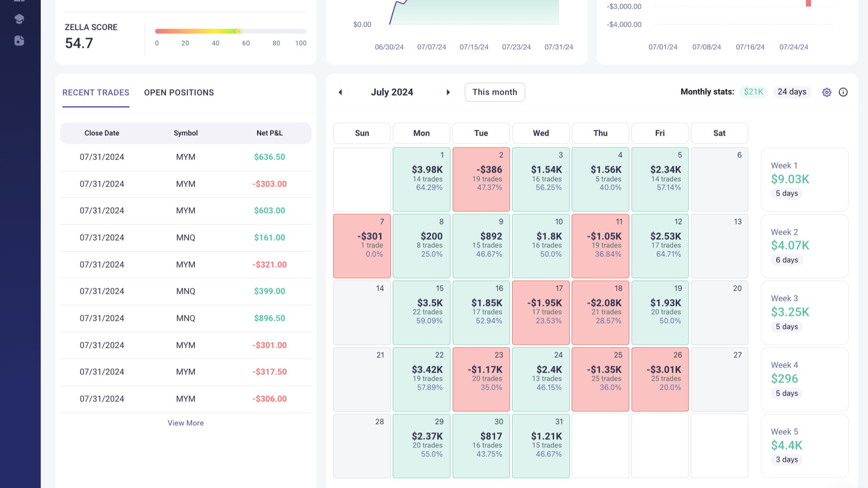Open July 26 loss day -$3.01K
Screen dimensions: 868x488
tap(659, 379)
